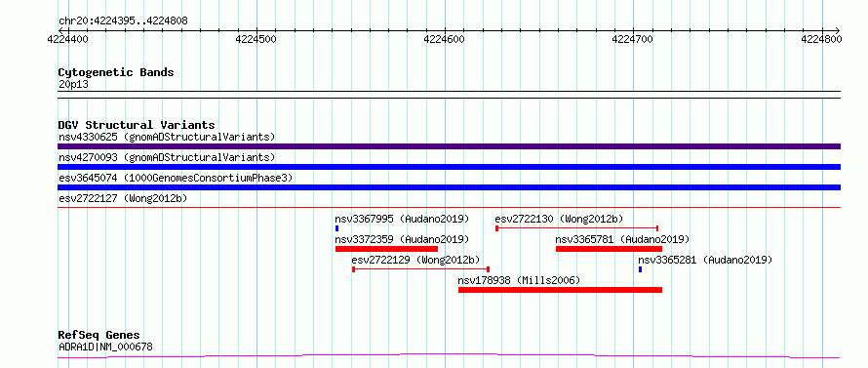868x368 pixels.
Task: Click the Cytogenetic Bands track heading
Action: click(x=116, y=72)
